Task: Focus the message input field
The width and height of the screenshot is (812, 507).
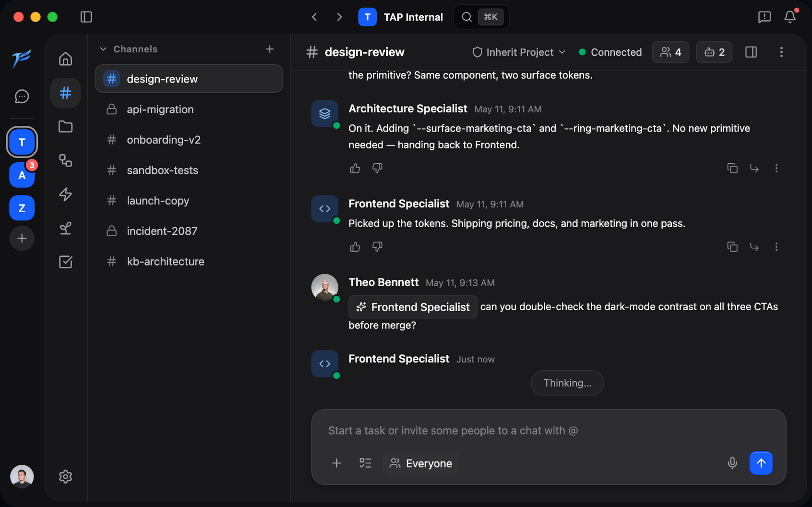Action: [549, 430]
